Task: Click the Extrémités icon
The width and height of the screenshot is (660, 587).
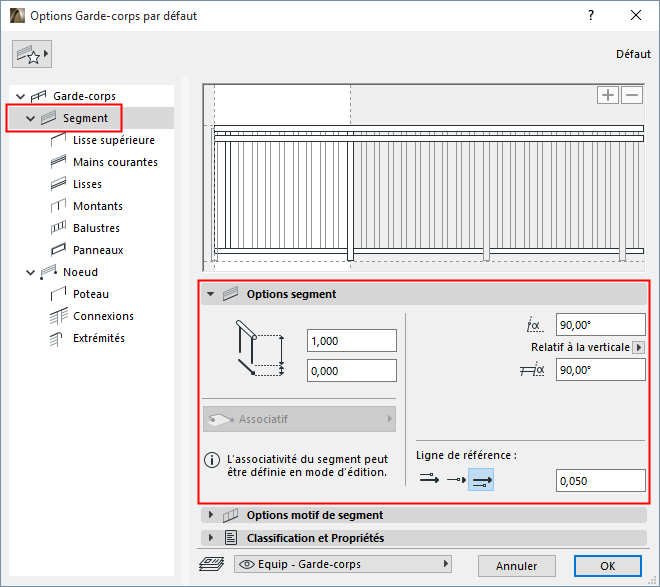Action: coord(56,338)
